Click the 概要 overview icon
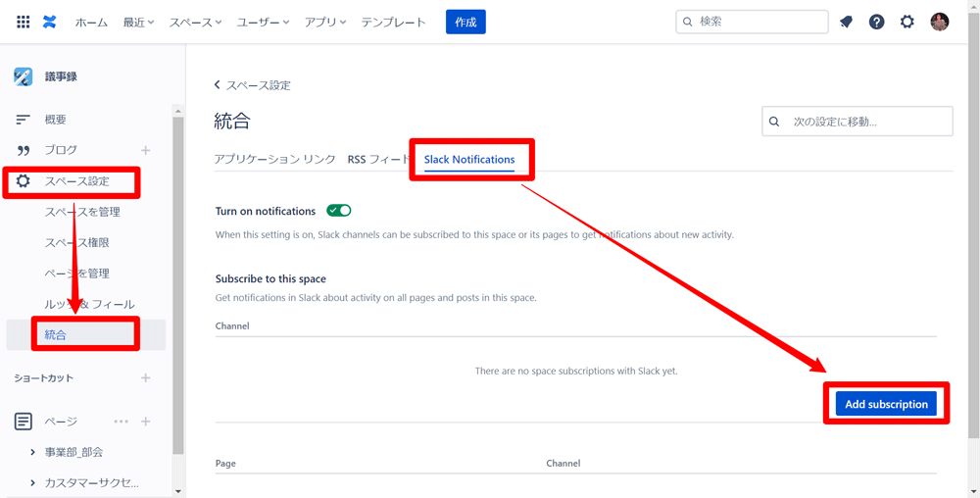Viewport: 980px width, 498px height. click(x=24, y=120)
